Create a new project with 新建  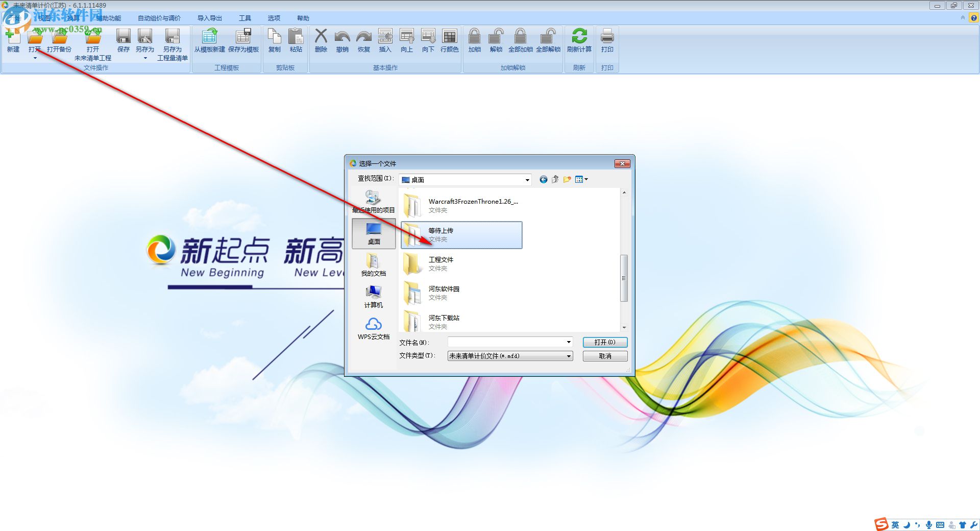tap(13, 40)
